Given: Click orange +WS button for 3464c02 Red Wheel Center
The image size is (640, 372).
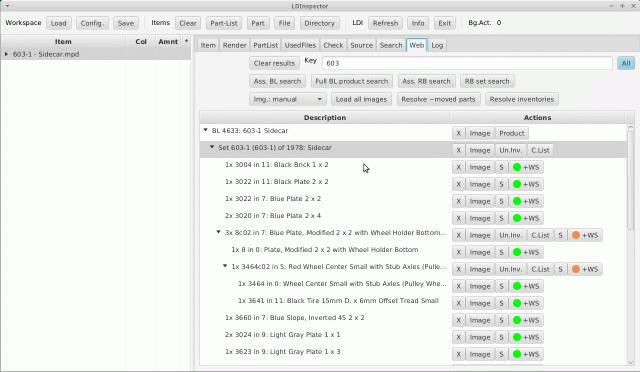Looking at the screenshot, I should pos(585,269).
